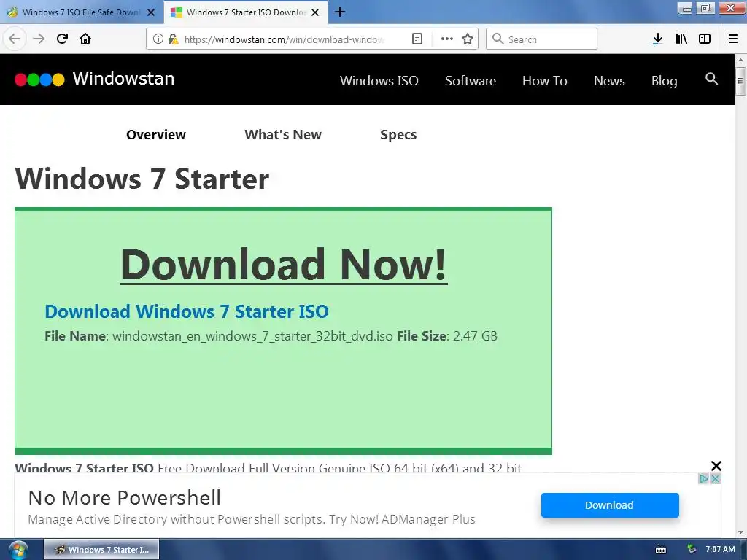Click the Windowstan site search magnifier
The width and height of the screenshot is (747, 560).
[711, 79]
